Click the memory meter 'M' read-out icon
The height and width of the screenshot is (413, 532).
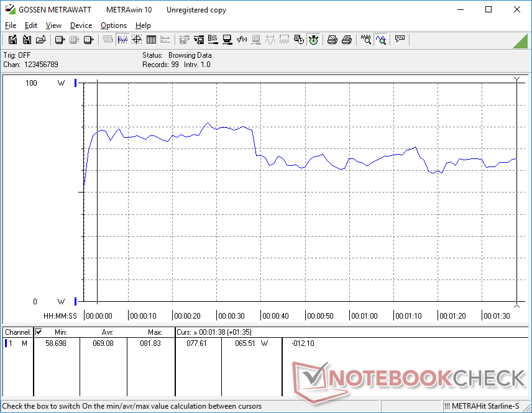pos(88,40)
